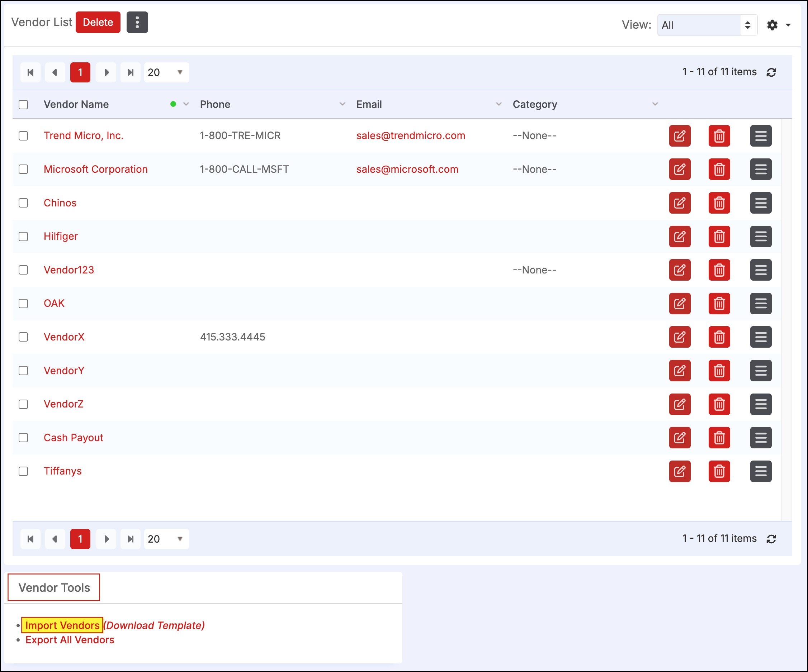Open row menu for VendorZ

pyautogui.click(x=761, y=404)
